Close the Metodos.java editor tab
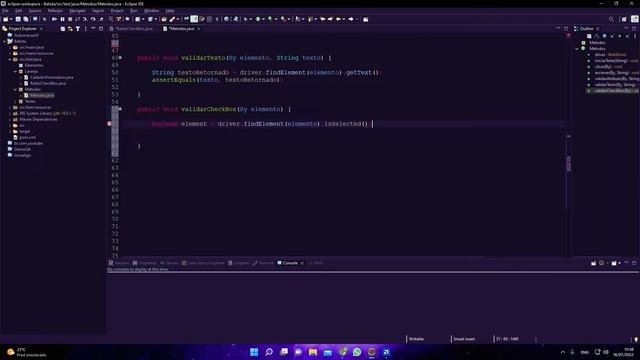This screenshot has height=360, width=640. point(199,29)
